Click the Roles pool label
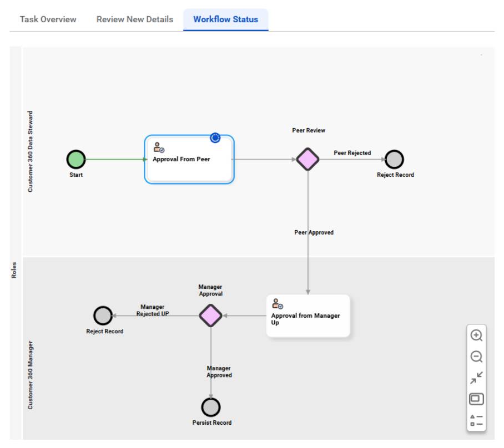Image resolution: width=504 pixels, height=448 pixels. pyautogui.click(x=14, y=270)
